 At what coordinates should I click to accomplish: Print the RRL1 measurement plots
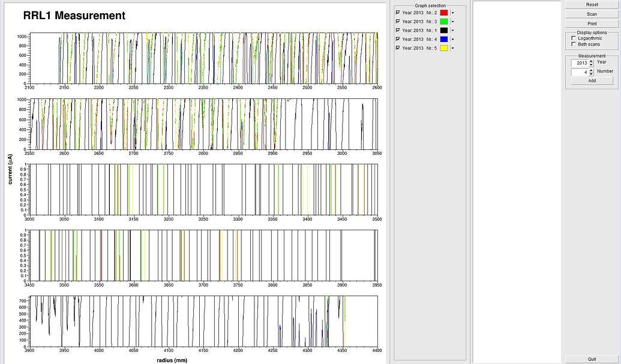(x=592, y=24)
